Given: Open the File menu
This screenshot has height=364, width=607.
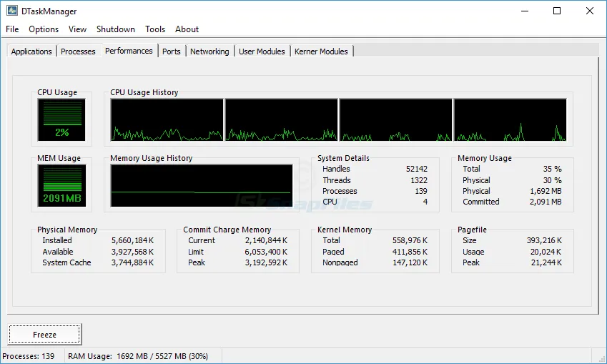Looking at the screenshot, I should point(12,29).
